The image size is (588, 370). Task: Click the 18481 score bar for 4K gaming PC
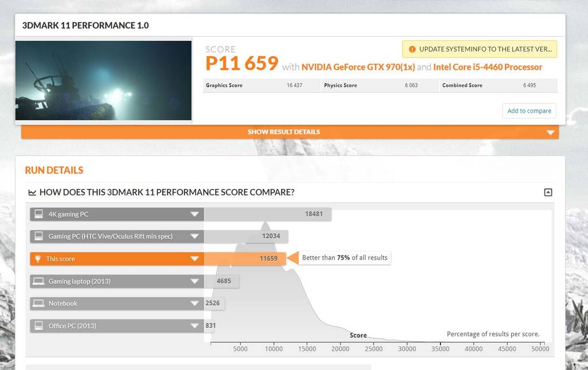[268, 214]
